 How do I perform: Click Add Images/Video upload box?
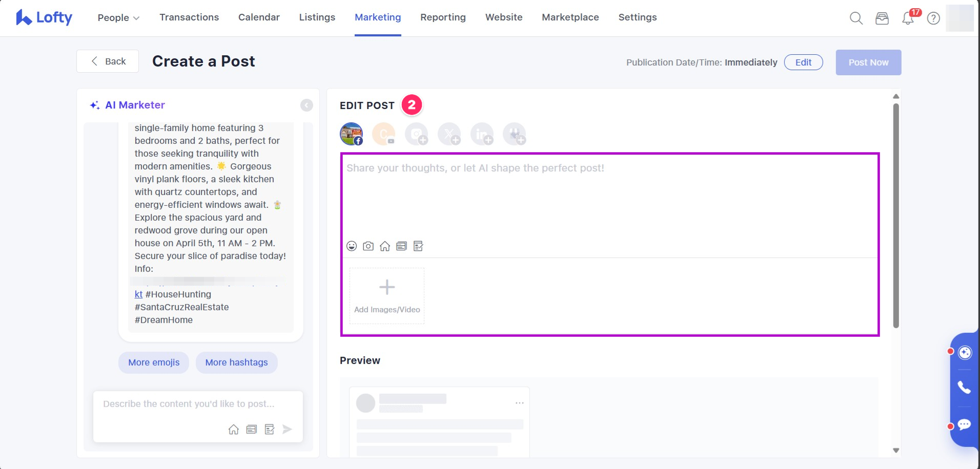(387, 296)
